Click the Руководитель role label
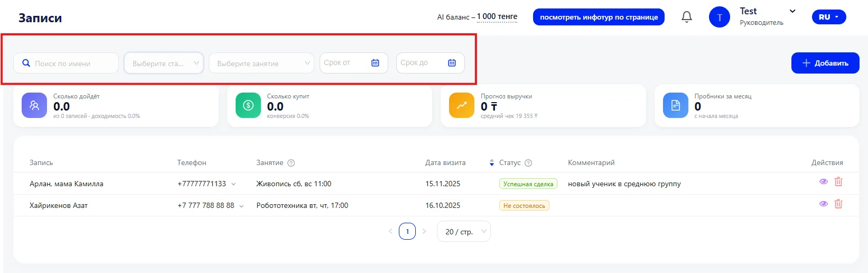 tap(761, 23)
